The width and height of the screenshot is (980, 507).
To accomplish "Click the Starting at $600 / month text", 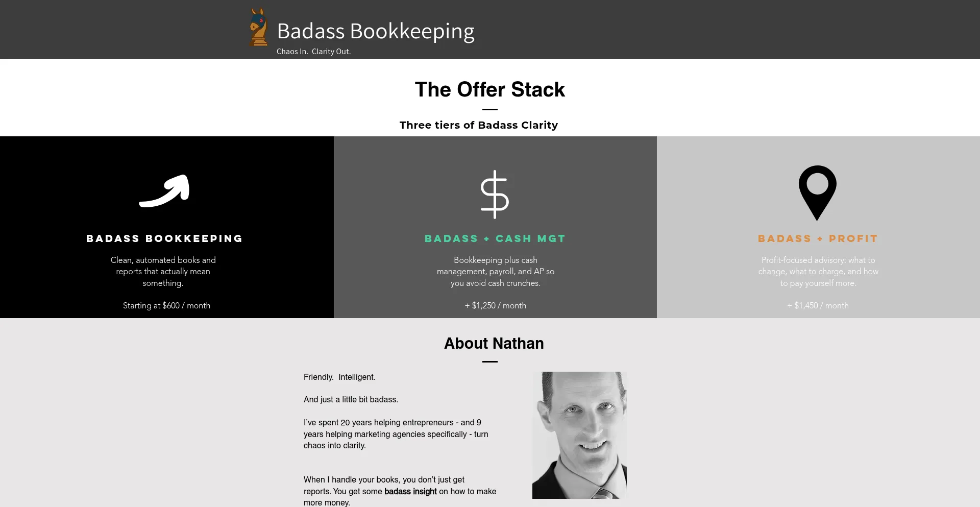I will coord(166,305).
